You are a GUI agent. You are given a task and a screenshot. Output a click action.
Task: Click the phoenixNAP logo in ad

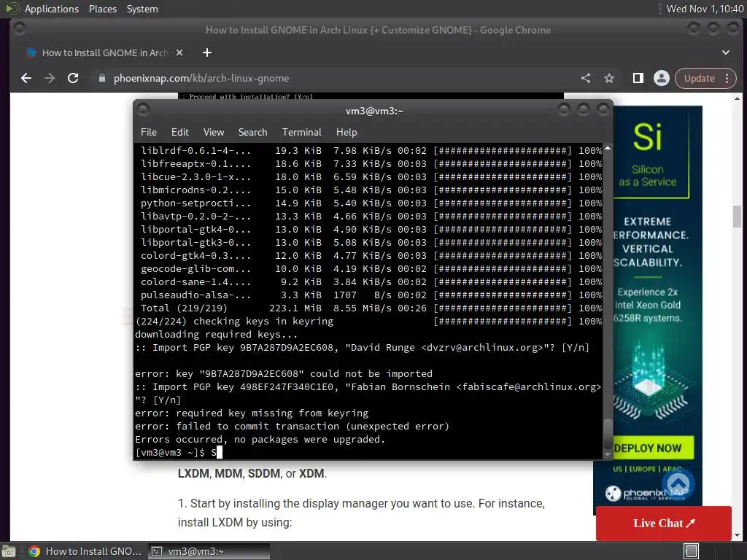(x=647, y=494)
